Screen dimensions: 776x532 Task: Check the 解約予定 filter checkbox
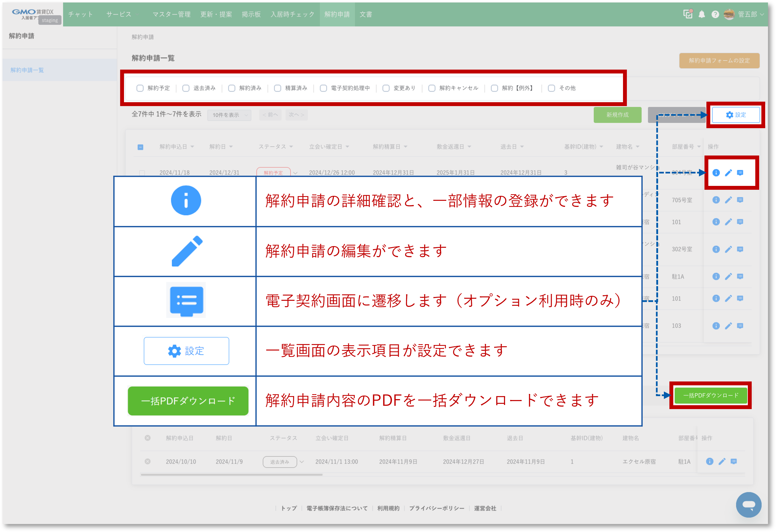pyautogui.click(x=140, y=88)
